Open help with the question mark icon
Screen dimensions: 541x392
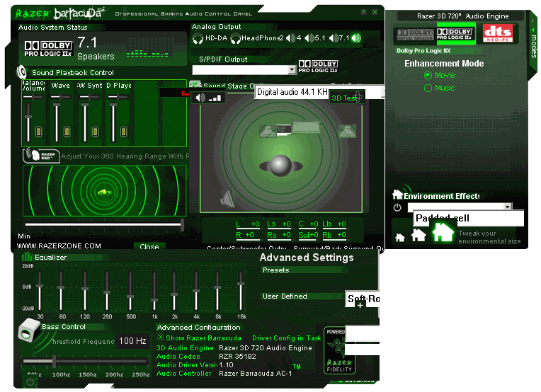(x=363, y=12)
